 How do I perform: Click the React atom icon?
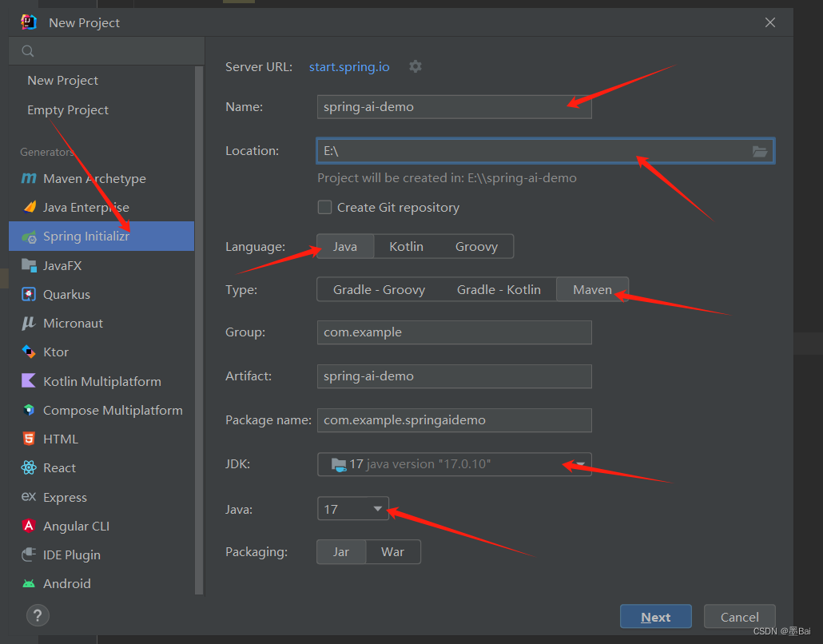click(x=29, y=467)
